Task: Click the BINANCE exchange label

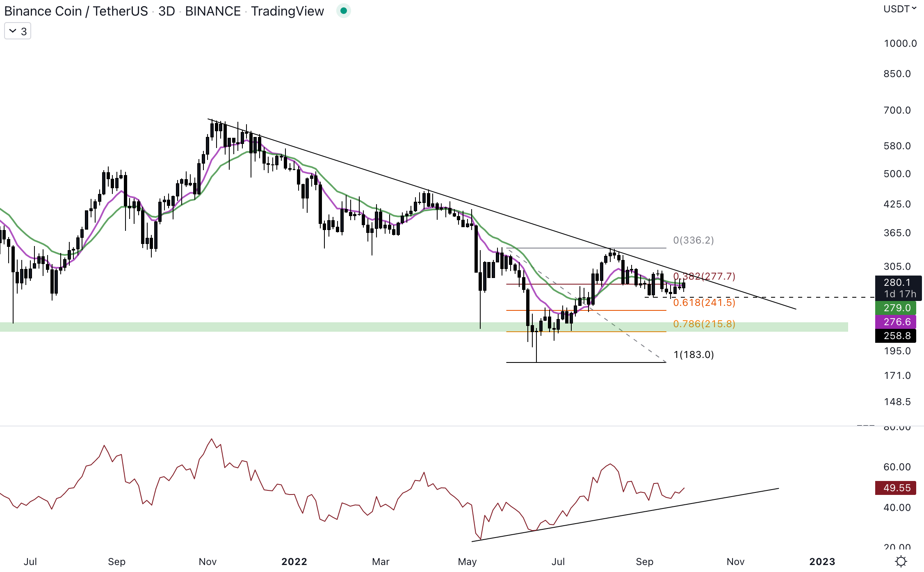Action: tap(212, 11)
